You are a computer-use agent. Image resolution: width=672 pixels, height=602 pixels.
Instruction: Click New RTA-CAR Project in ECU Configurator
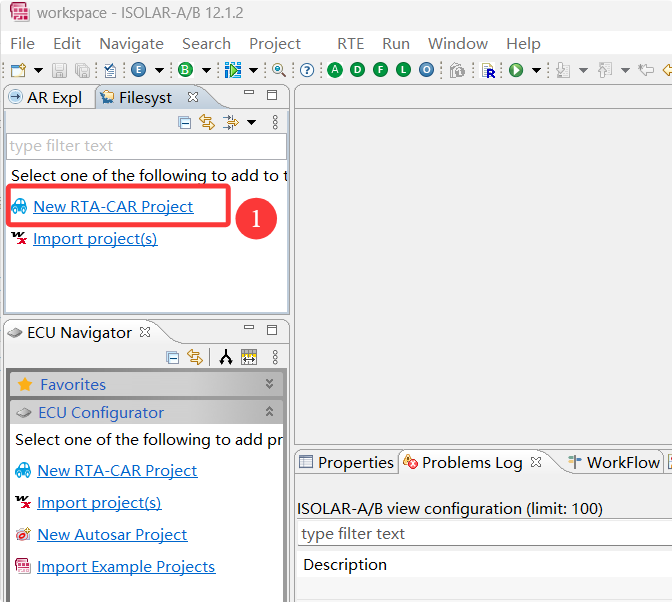tap(117, 470)
